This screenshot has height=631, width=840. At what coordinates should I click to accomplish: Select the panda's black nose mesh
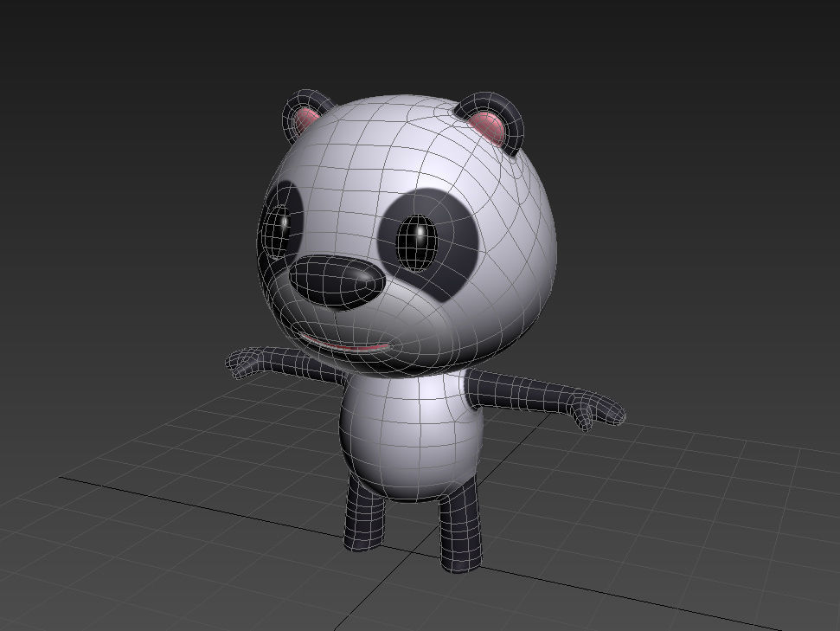337,281
